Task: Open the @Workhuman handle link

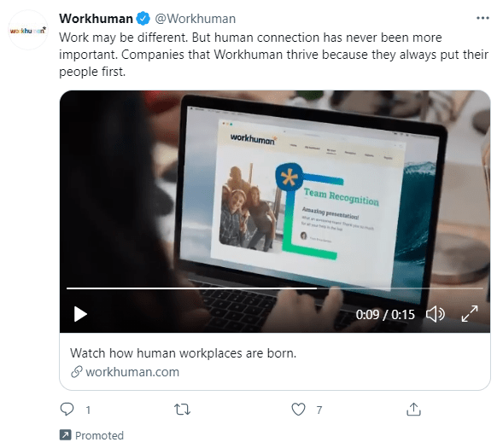Action: click(196, 19)
